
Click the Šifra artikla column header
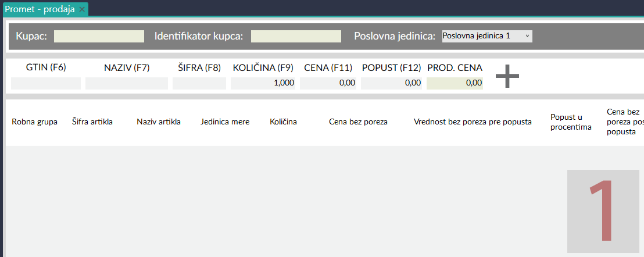click(92, 122)
